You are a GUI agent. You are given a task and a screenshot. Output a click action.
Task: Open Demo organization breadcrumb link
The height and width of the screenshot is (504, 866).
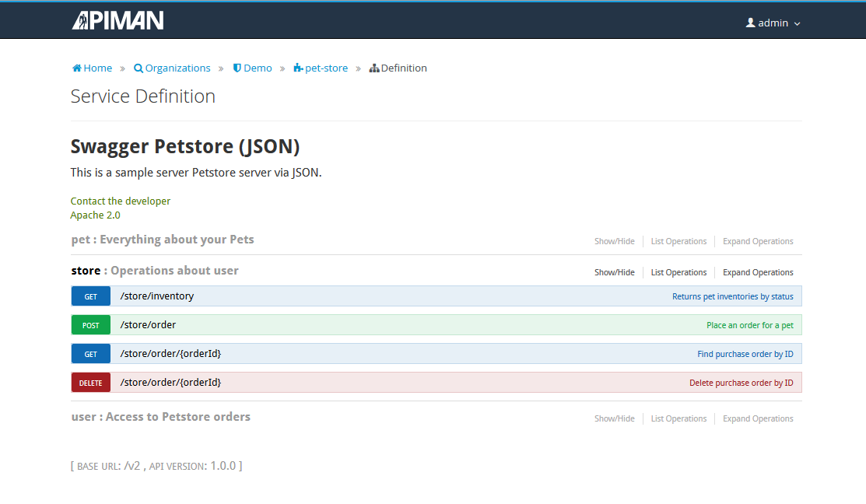[x=258, y=68]
